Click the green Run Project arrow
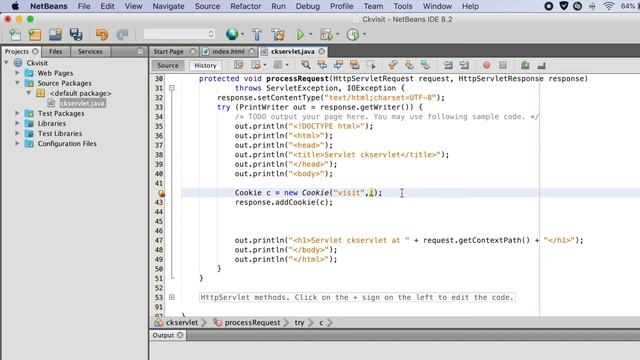Screen dimensions: 640x360 (300, 35)
